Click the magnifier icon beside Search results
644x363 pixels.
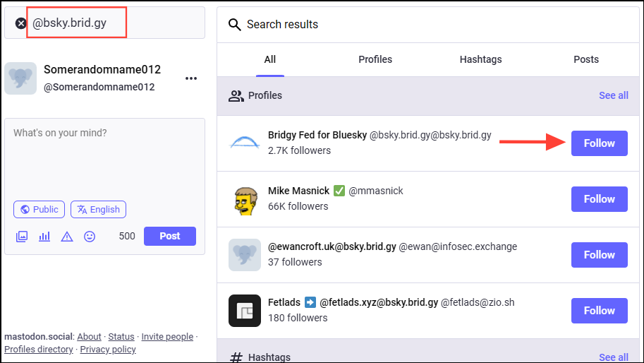click(234, 25)
